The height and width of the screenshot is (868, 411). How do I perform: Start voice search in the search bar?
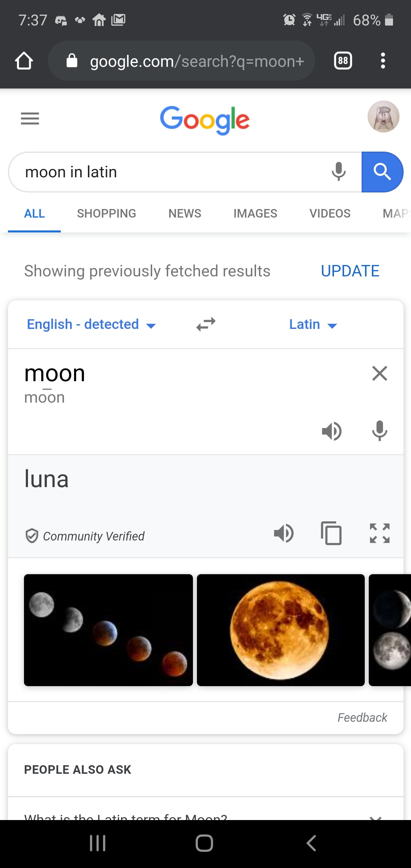pyautogui.click(x=339, y=172)
